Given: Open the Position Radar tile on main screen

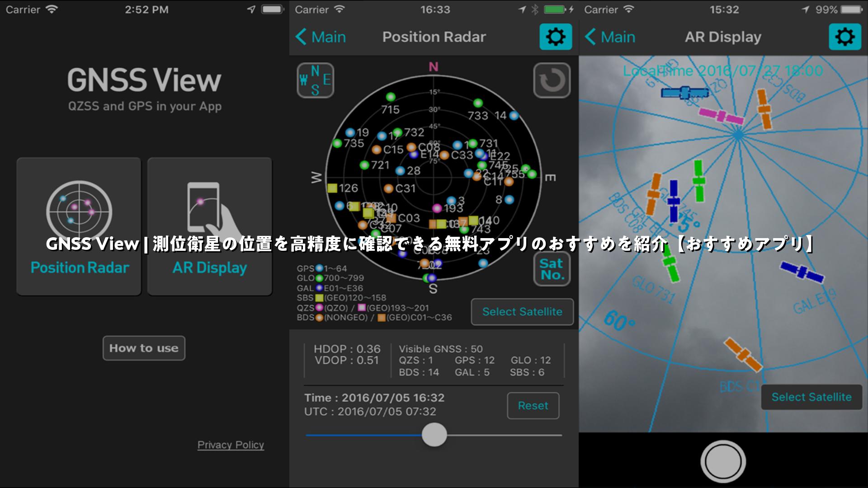Looking at the screenshot, I should (79, 226).
